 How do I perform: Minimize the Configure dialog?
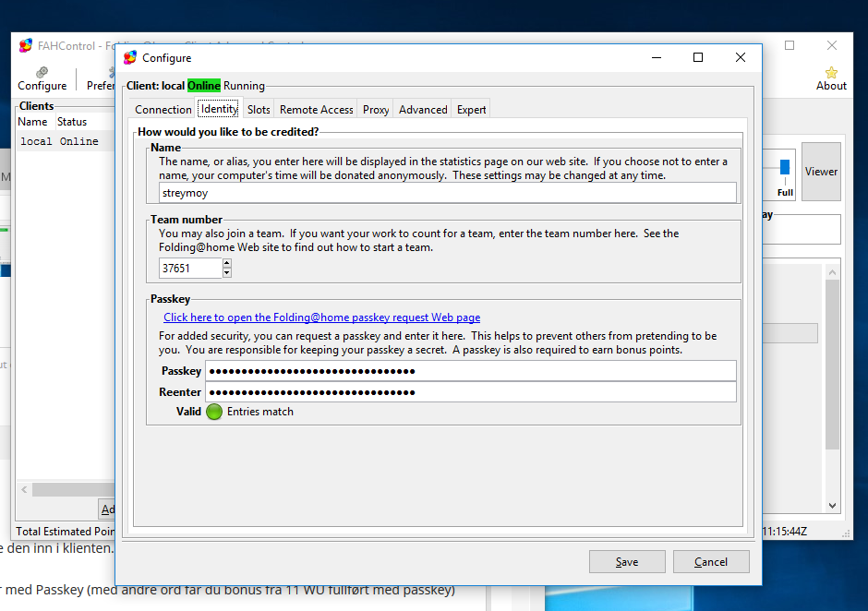[x=657, y=57]
